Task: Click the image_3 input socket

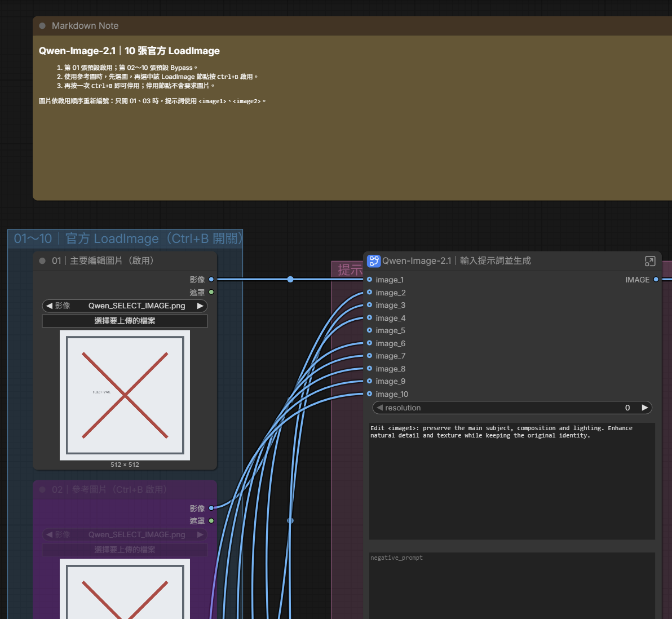Action: click(x=369, y=305)
